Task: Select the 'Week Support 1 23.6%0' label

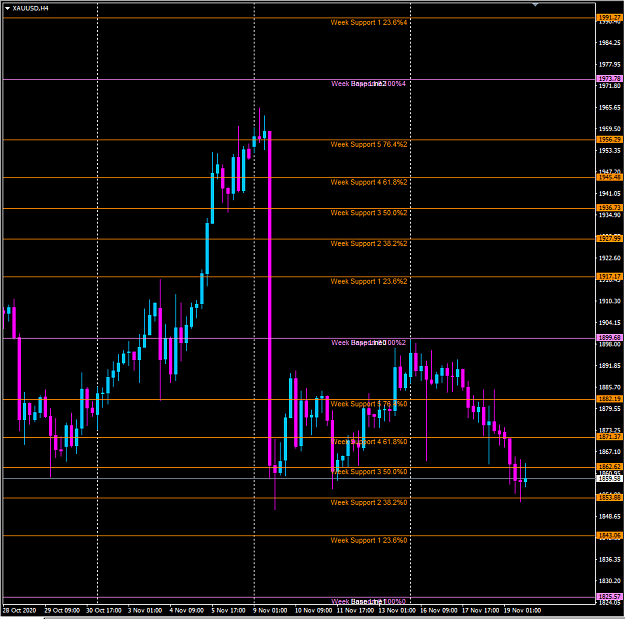Action: [369, 541]
